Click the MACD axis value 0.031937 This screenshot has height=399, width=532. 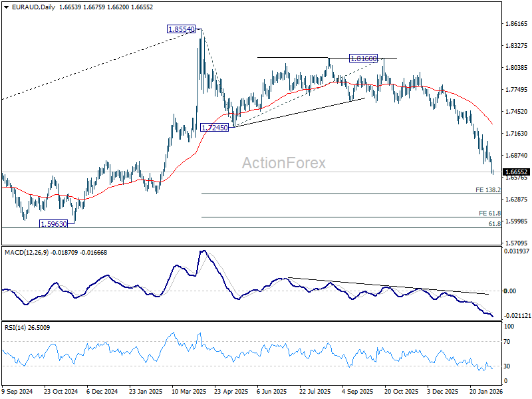[517, 251]
